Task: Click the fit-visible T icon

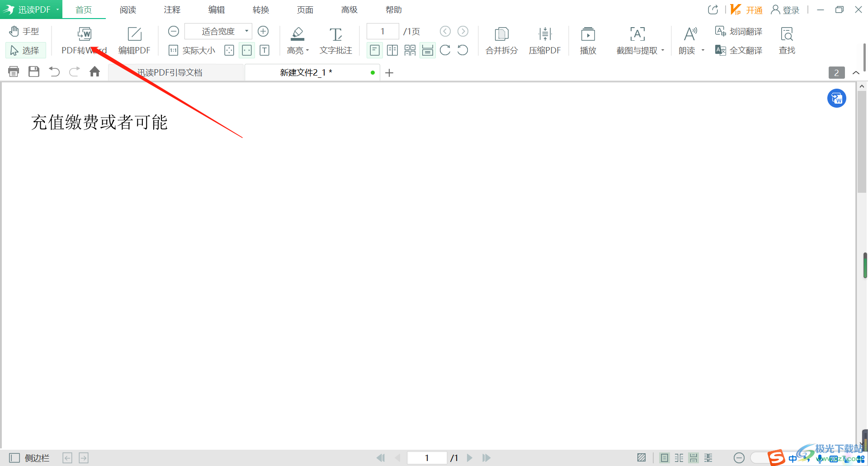Action: tap(264, 50)
